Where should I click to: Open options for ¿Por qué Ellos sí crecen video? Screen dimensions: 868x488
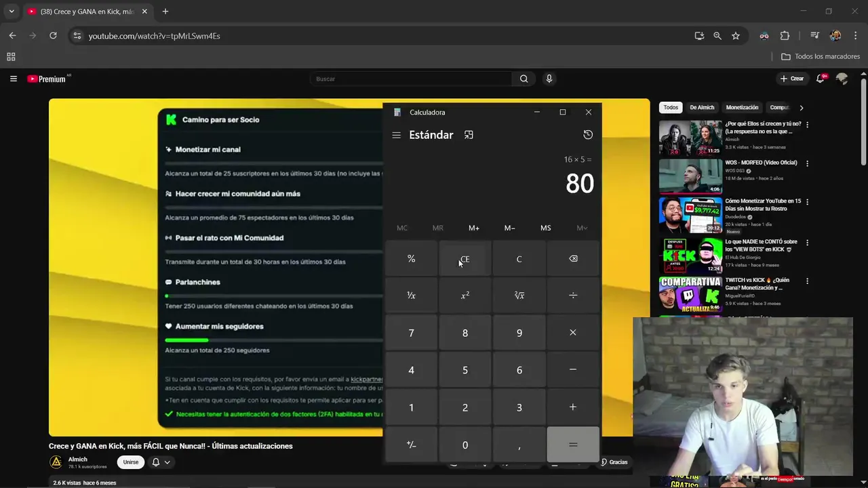pos(807,125)
